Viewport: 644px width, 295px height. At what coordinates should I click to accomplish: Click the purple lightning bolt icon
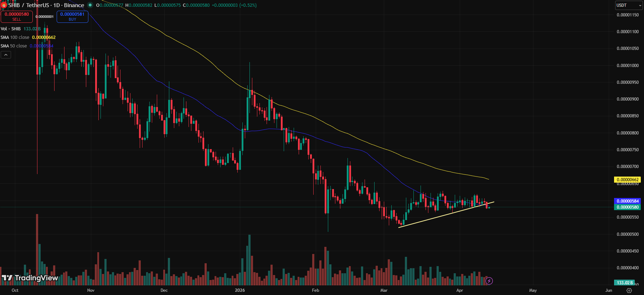point(489,281)
